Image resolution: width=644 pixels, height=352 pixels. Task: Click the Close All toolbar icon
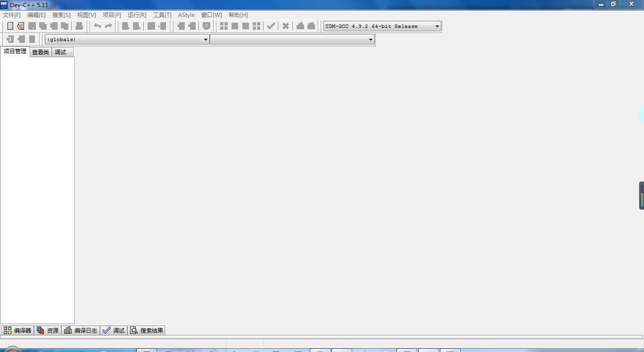coord(65,26)
